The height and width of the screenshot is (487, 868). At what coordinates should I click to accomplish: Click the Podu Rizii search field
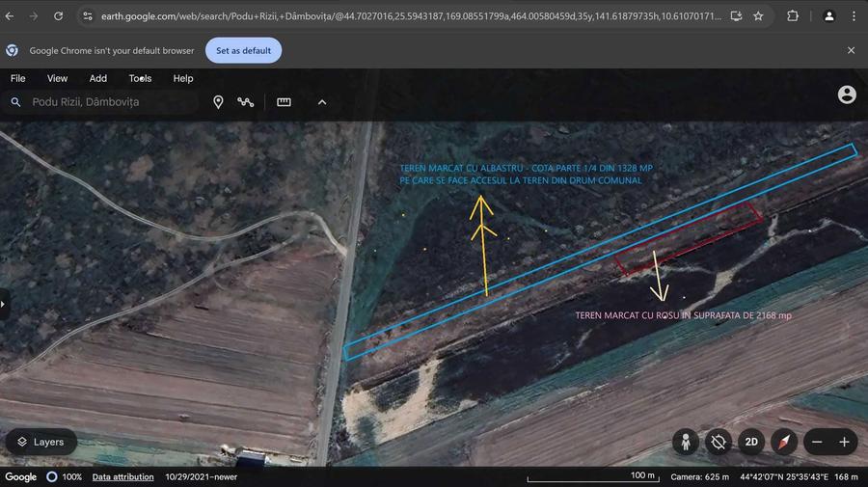click(106, 102)
